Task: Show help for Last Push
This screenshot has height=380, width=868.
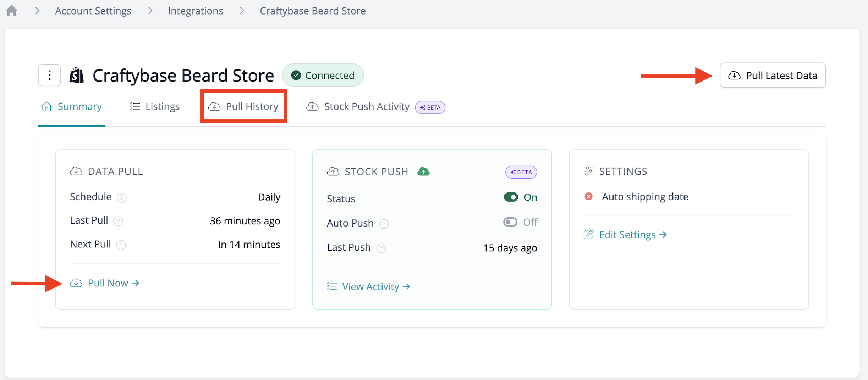Action: (x=381, y=248)
